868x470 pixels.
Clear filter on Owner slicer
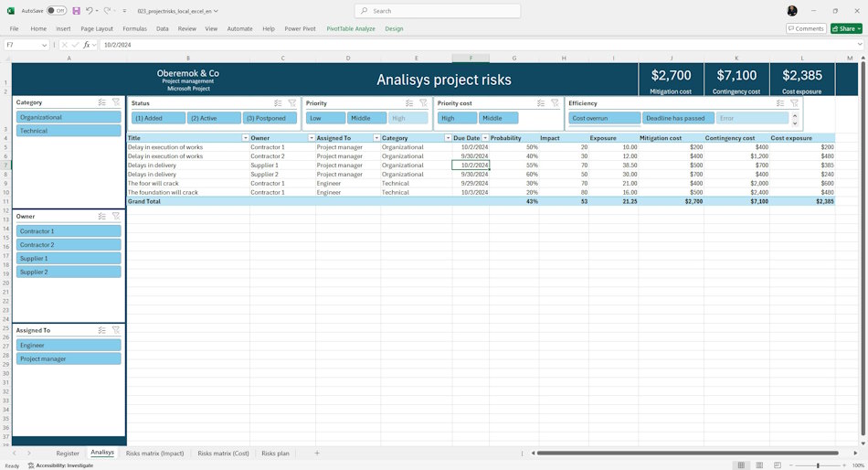116,216
